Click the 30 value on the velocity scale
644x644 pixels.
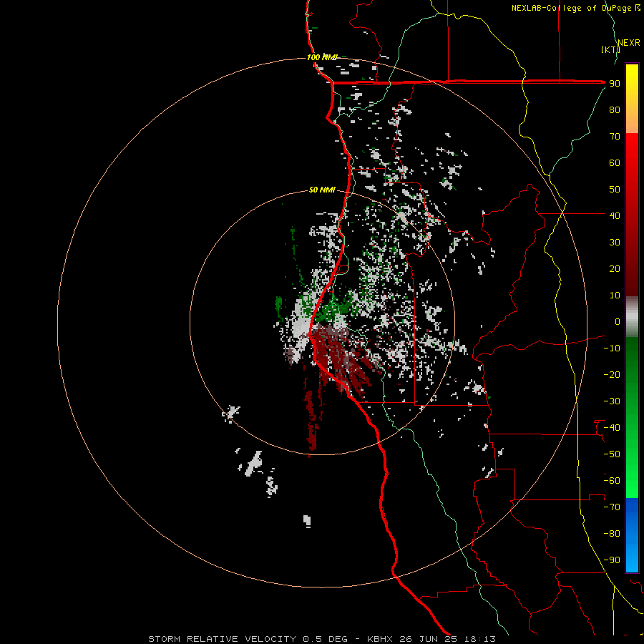[x=615, y=243]
